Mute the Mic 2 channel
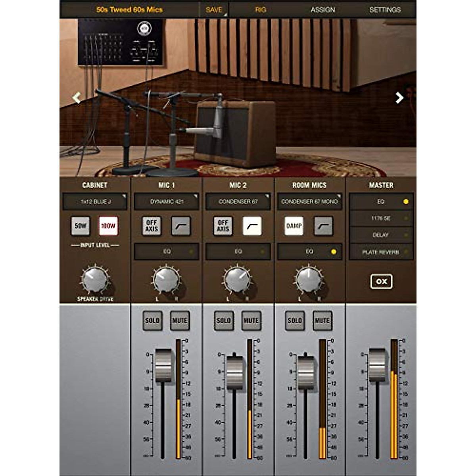 pos(251,321)
